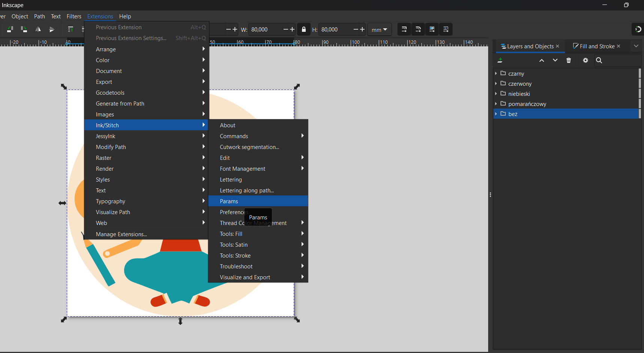
Task: Select the czerwony layer folder icon
Action: (x=503, y=83)
